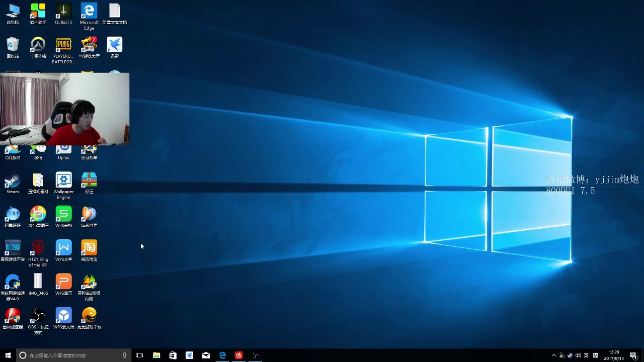Open the 直播间素材 folder
Screen dimensions: 644x362
point(38,183)
